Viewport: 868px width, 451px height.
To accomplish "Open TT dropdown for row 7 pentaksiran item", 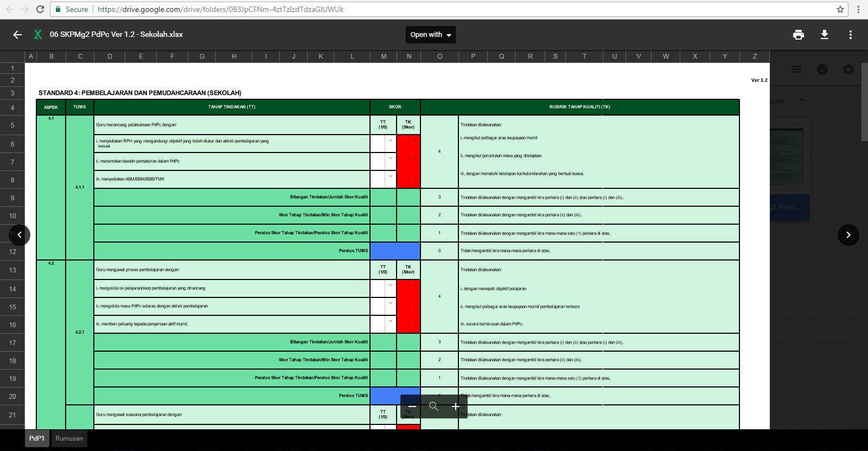I will click(x=391, y=159).
